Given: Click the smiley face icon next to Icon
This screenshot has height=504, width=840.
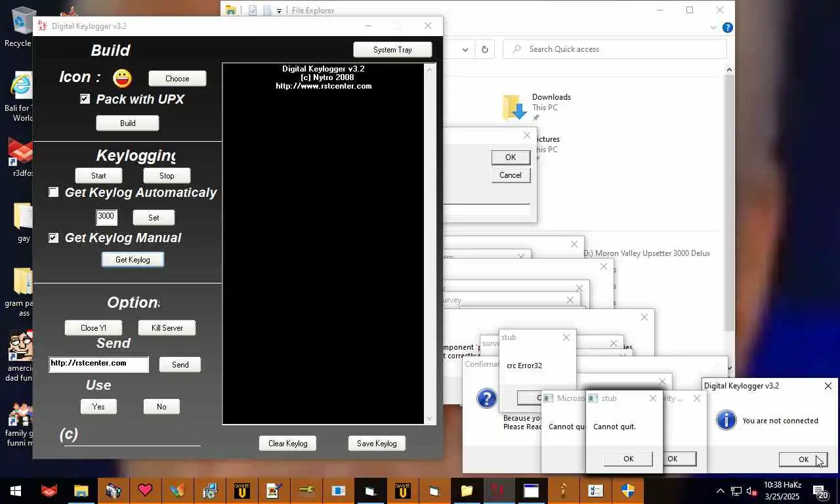Looking at the screenshot, I should click(x=122, y=78).
